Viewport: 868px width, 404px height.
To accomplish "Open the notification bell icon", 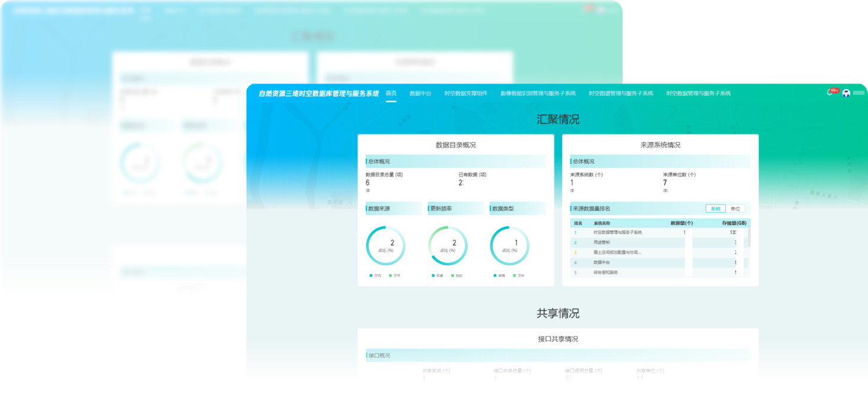I will coord(829,92).
